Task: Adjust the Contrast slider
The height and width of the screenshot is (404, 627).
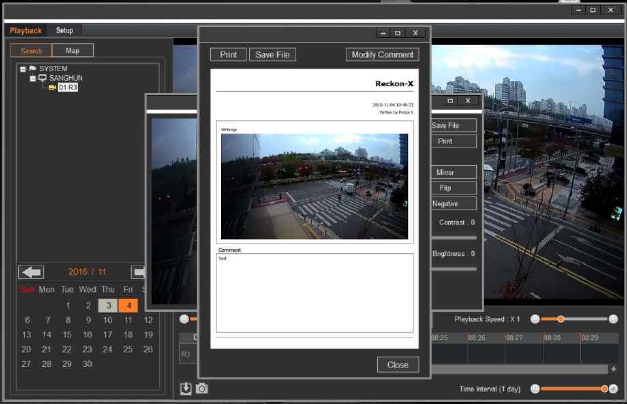Action: 454,238
